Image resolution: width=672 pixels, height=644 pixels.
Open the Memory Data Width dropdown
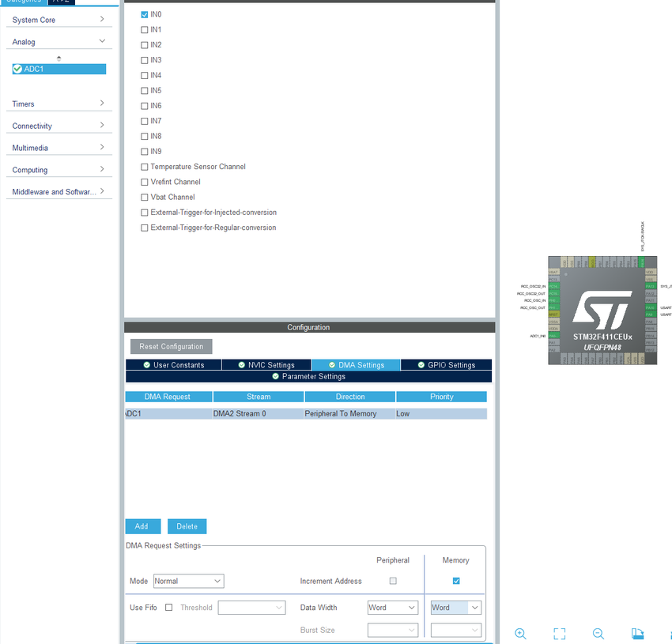(x=456, y=607)
